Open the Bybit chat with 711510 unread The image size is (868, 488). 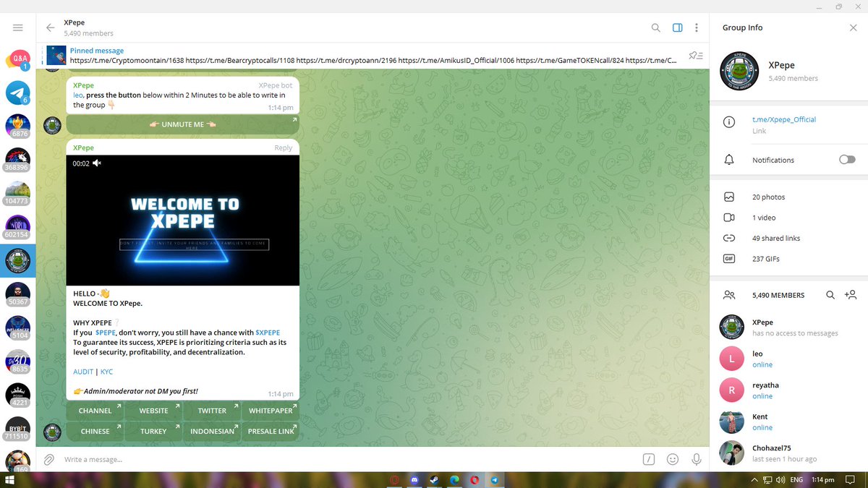[17, 428]
